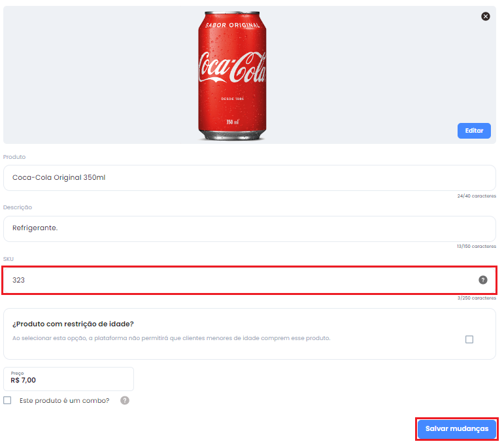The height and width of the screenshot is (448, 504).
Task: Click the Editar image button
Action: (474, 131)
